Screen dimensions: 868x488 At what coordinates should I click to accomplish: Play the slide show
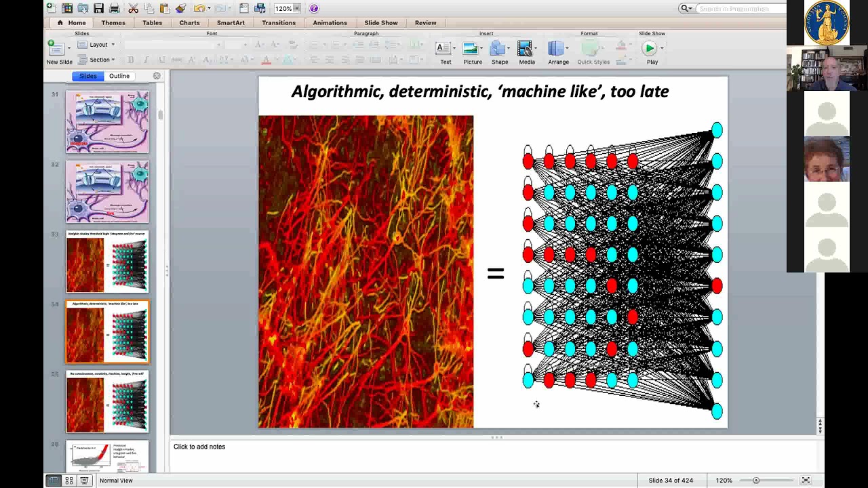coord(650,48)
